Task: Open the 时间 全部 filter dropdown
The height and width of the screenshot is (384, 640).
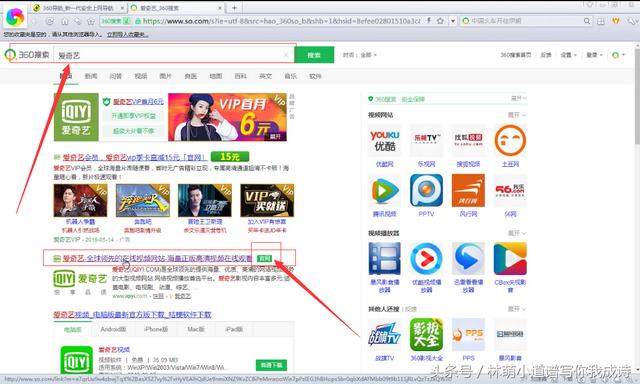Action: tap(360, 55)
